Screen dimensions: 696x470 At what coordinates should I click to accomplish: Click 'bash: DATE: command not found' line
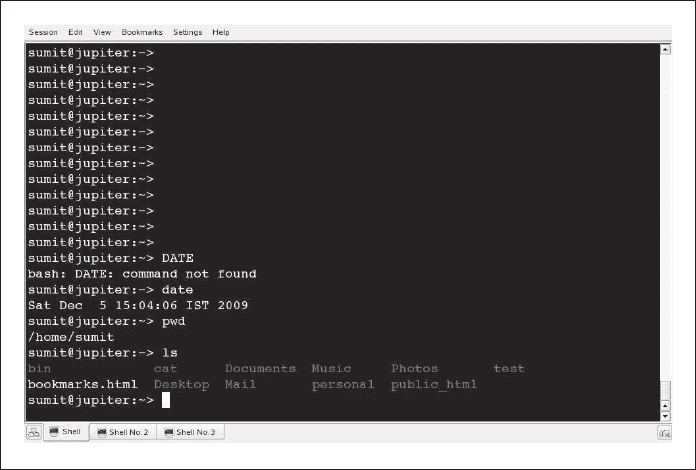tap(142, 274)
